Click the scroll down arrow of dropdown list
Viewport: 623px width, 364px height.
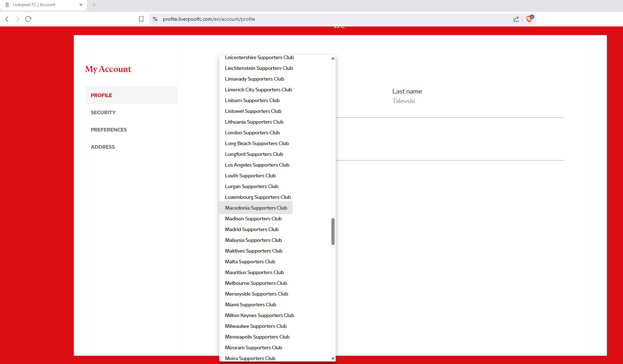click(x=333, y=359)
